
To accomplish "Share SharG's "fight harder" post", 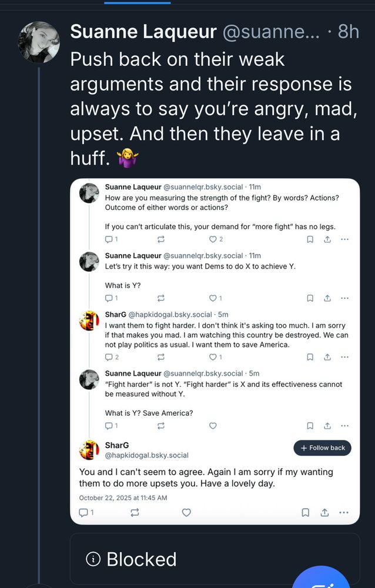I will tap(327, 357).
